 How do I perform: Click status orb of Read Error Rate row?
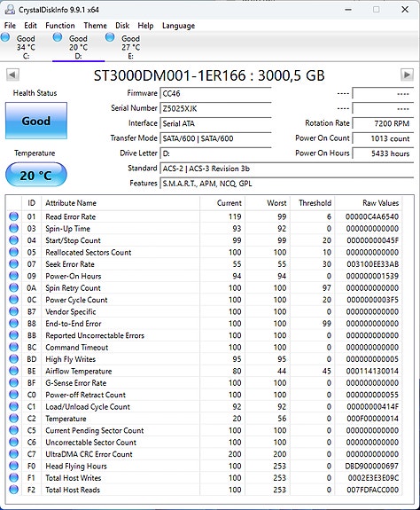pyautogui.click(x=13, y=216)
